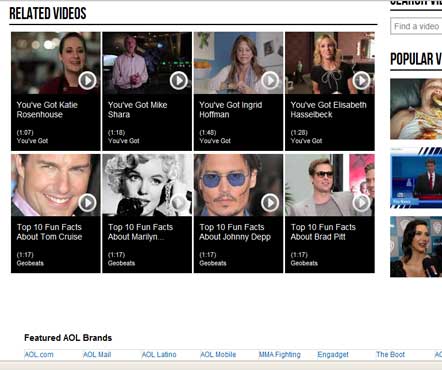This screenshot has height=370, width=442.
Task: Click the Brad Pitt thumbnail image
Action: 330,185
